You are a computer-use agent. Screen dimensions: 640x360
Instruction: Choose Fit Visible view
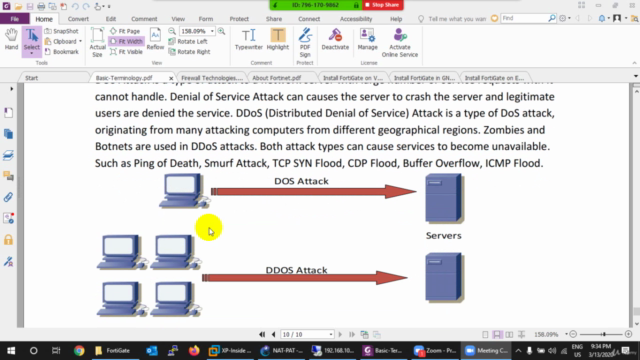(x=127, y=52)
